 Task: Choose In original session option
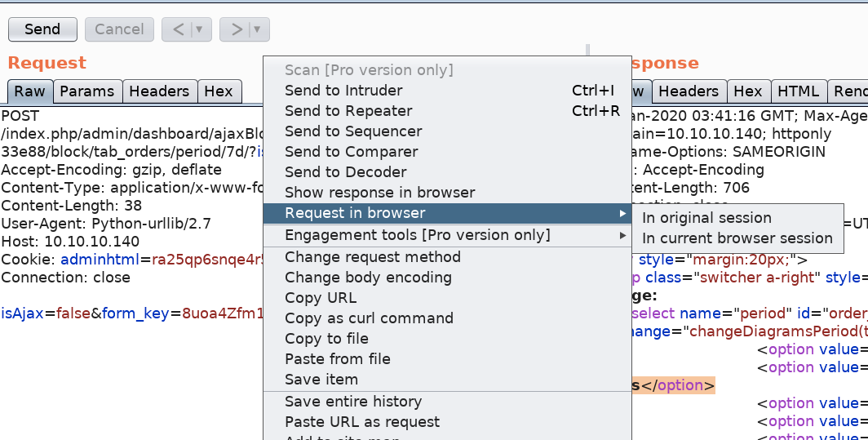pos(706,218)
